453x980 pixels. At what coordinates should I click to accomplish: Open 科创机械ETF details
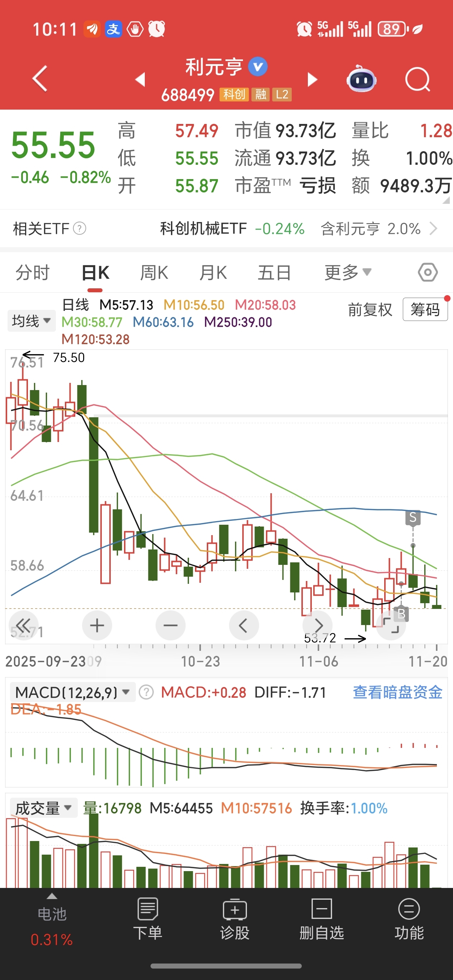tap(203, 229)
